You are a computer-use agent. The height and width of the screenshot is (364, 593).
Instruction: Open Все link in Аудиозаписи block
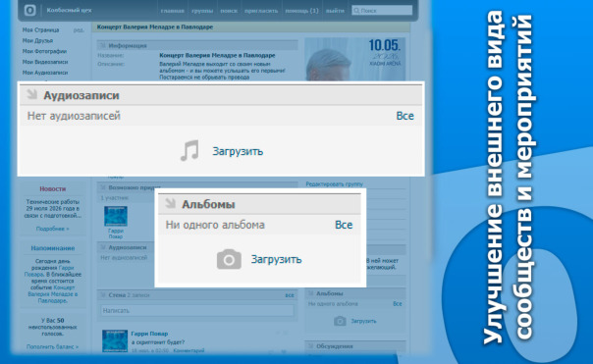404,116
